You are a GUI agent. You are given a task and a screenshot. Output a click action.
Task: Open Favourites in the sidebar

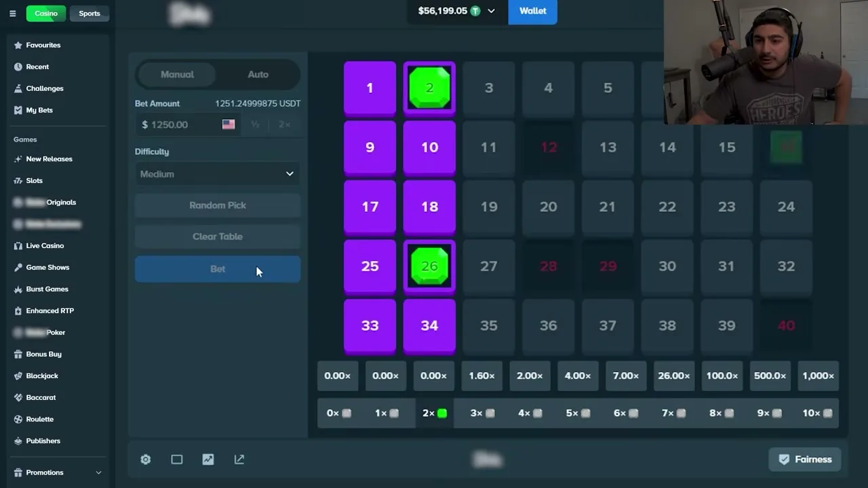[43, 45]
